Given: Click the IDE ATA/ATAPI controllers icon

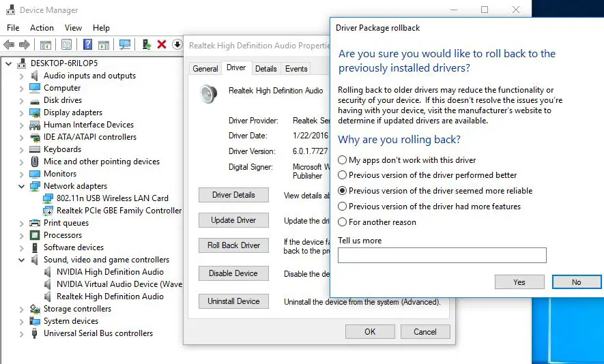Looking at the screenshot, I should [x=35, y=137].
